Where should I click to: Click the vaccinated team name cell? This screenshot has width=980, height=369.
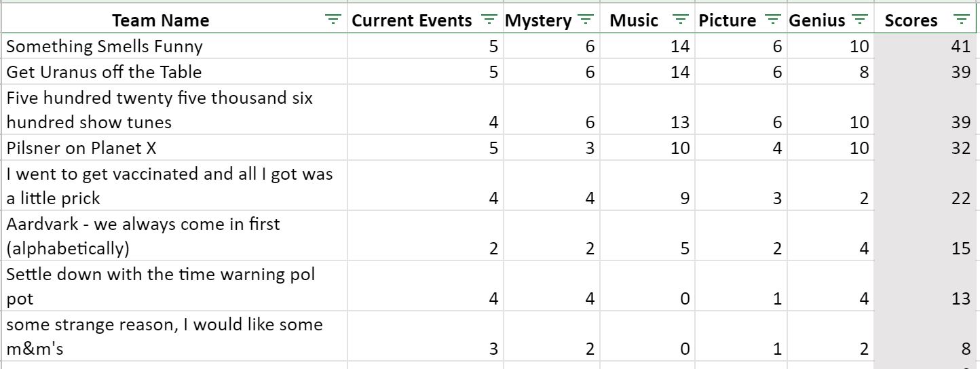pos(170,186)
